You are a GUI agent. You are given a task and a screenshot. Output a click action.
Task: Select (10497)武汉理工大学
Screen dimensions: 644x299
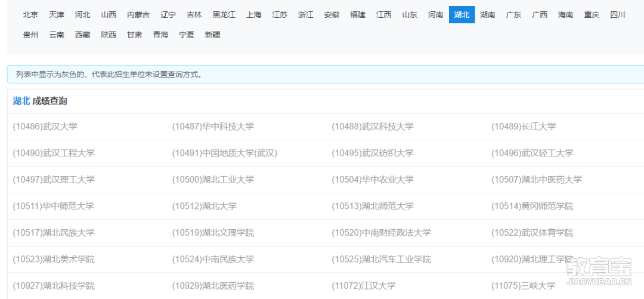[54, 180]
